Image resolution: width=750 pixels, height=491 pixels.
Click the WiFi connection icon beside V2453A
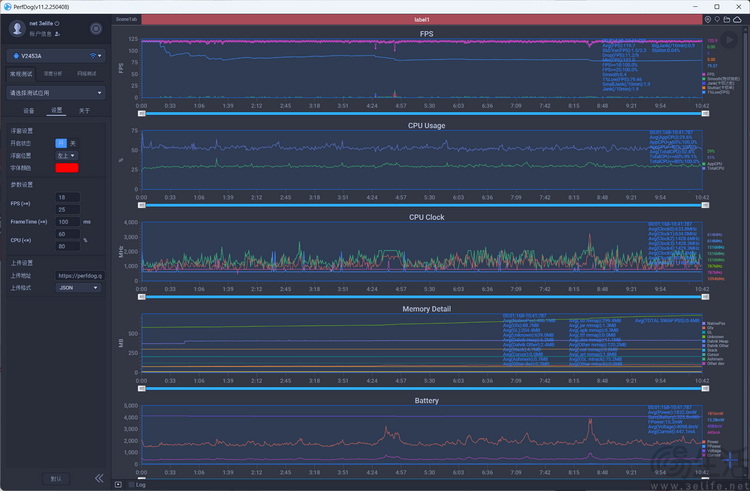(93, 56)
